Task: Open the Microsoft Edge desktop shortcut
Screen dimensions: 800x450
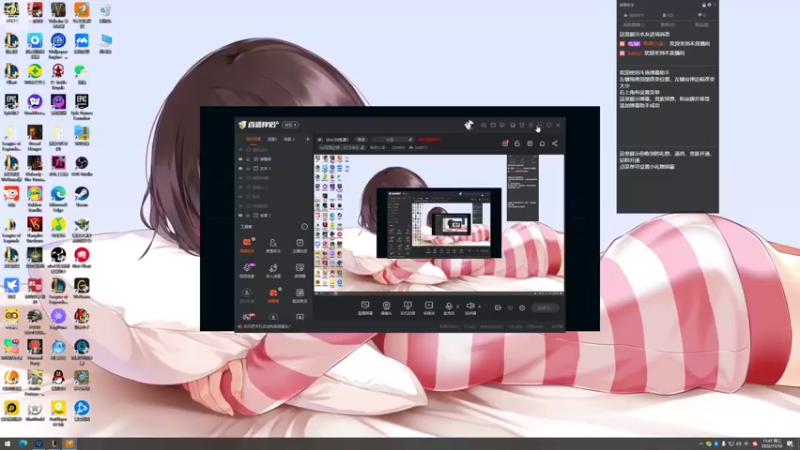Action: click(58, 198)
